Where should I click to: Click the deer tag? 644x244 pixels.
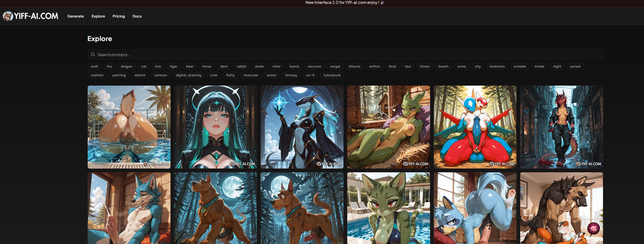[224, 66]
